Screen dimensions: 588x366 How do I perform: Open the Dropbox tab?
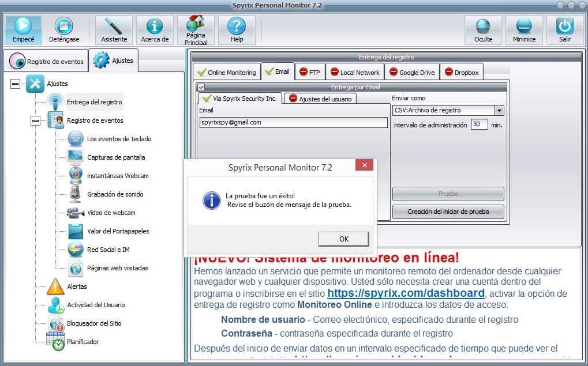(x=462, y=72)
